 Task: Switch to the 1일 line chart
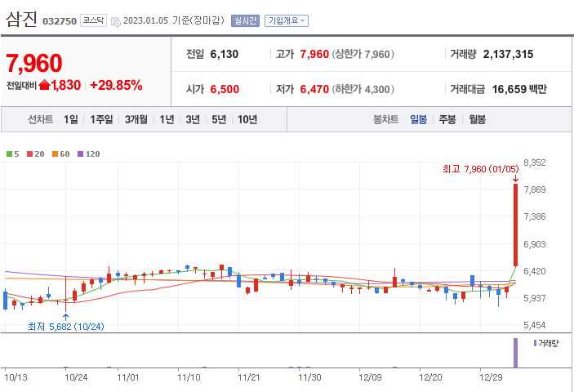tap(71, 119)
